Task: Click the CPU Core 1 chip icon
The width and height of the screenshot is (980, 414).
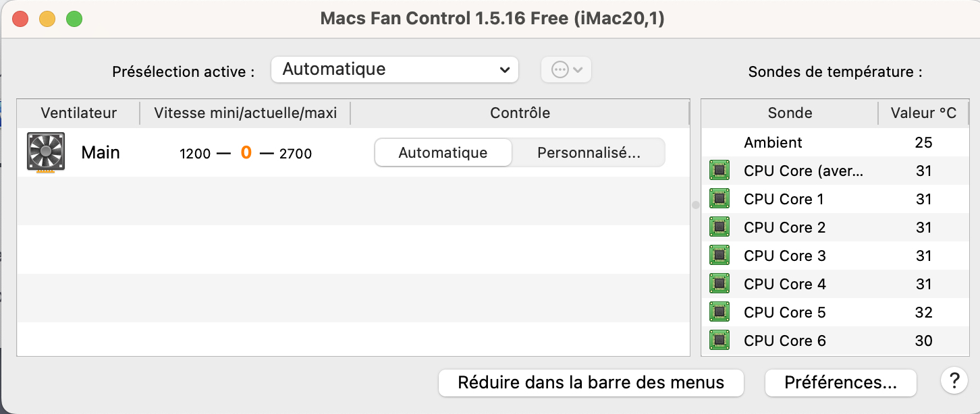Action: point(719,199)
